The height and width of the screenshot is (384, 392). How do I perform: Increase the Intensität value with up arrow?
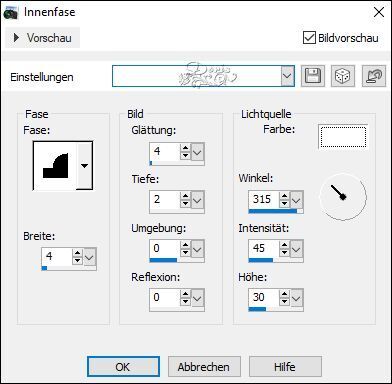284,245
